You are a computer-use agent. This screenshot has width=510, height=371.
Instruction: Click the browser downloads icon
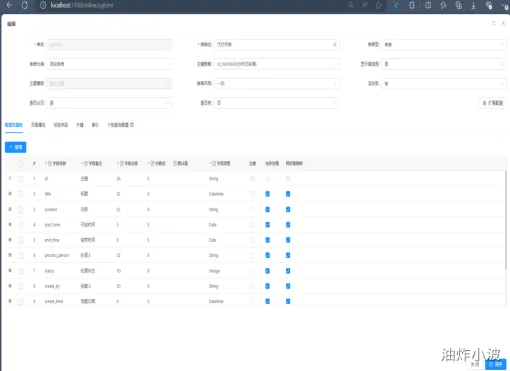click(473, 5)
